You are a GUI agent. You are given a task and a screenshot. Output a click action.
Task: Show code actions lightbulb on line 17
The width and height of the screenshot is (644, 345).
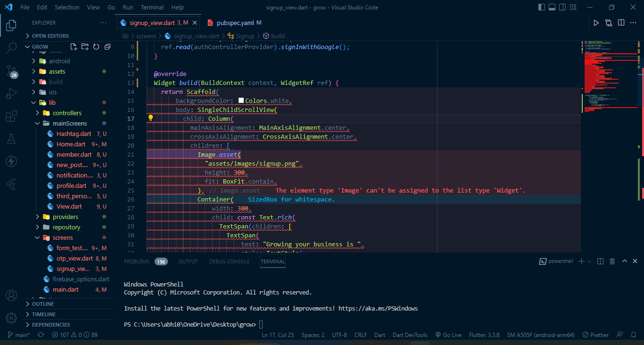(x=151, y=118)
